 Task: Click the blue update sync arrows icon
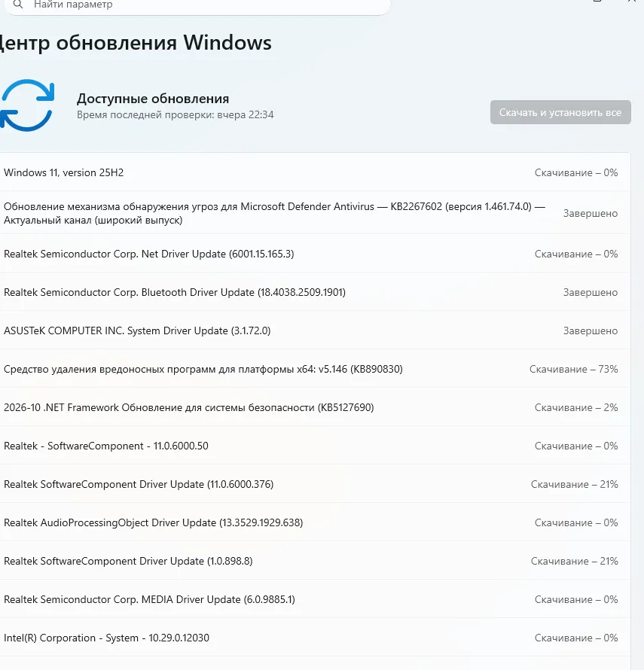tap(27, 105)
